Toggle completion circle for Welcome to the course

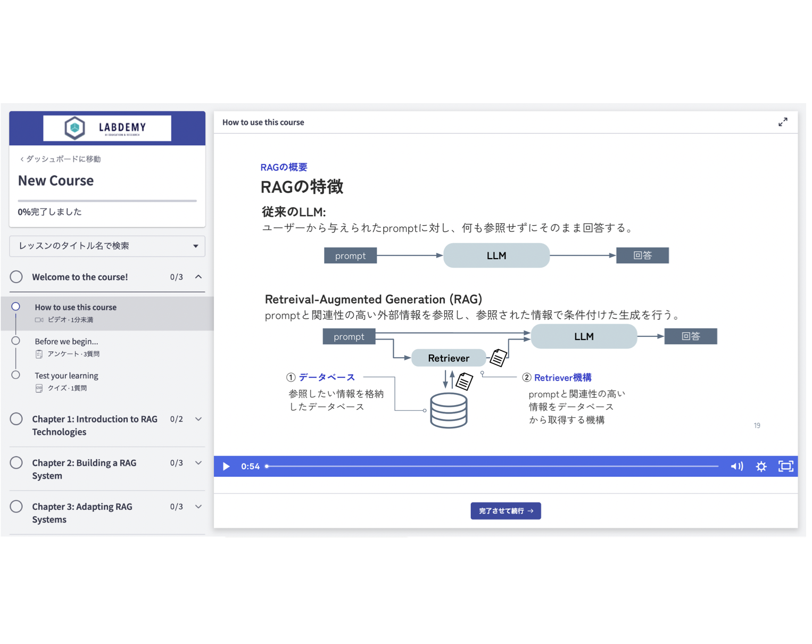[16, 277]
